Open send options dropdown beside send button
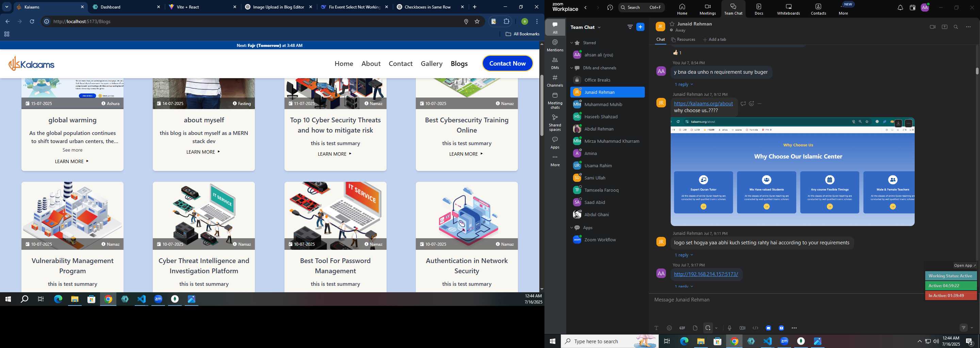The width and height of the screenshot is (980, 348). coord(972,328)
